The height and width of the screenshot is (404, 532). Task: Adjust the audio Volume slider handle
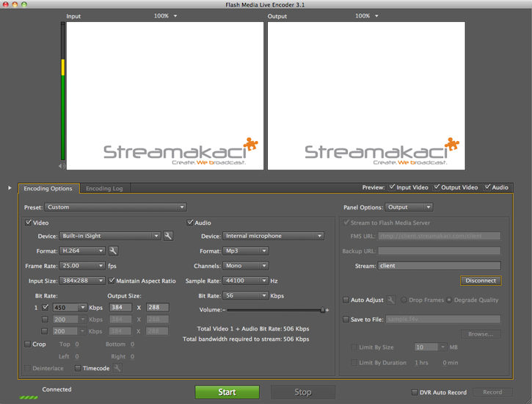tap(323, 310)
